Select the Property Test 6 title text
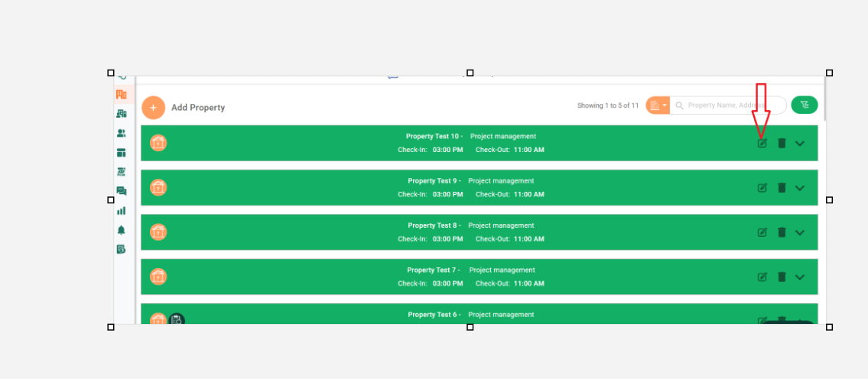Viewport: 868px width, 379px height. 432,315
